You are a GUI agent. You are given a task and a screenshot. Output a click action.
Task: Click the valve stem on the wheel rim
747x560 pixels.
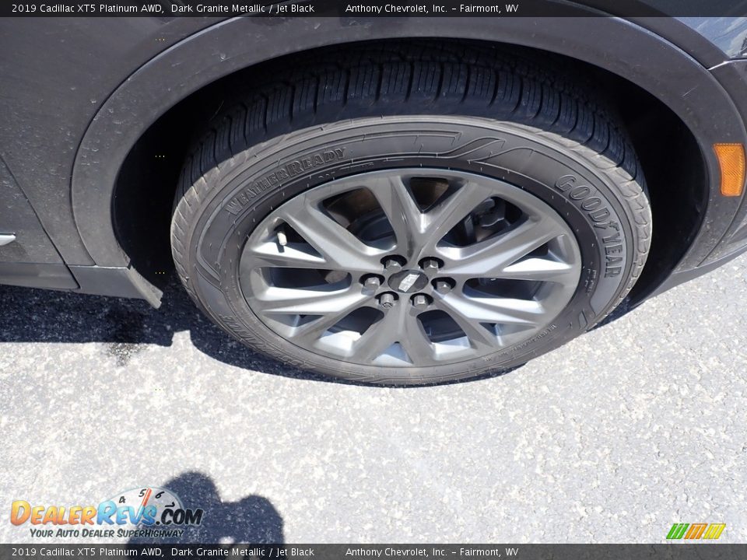[281, 237]
